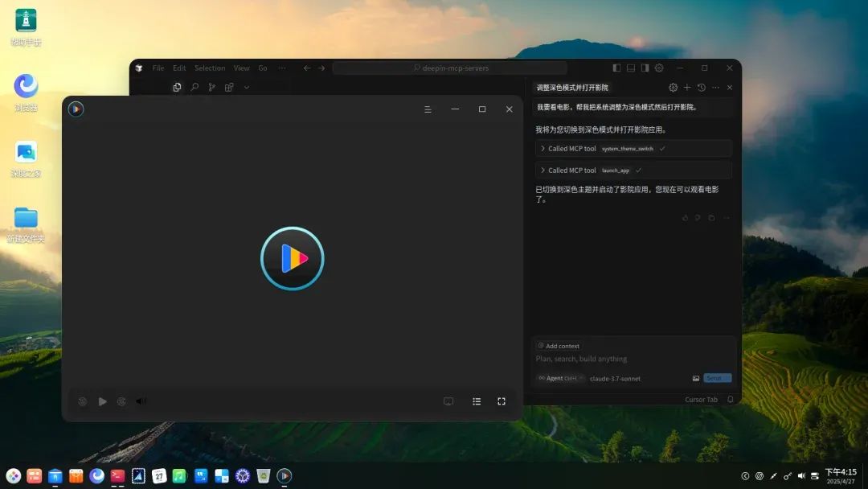Launch the terminal from the dock
Image resolution: width=868 pixels, height=489 pixels.
(117, 475)
